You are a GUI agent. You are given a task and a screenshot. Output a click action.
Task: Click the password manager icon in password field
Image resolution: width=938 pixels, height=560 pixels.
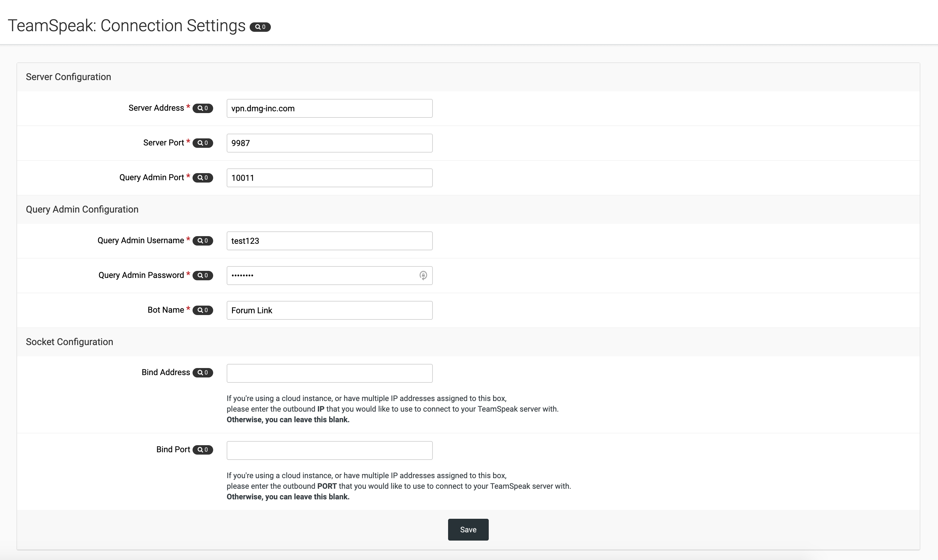coord(423,276)
